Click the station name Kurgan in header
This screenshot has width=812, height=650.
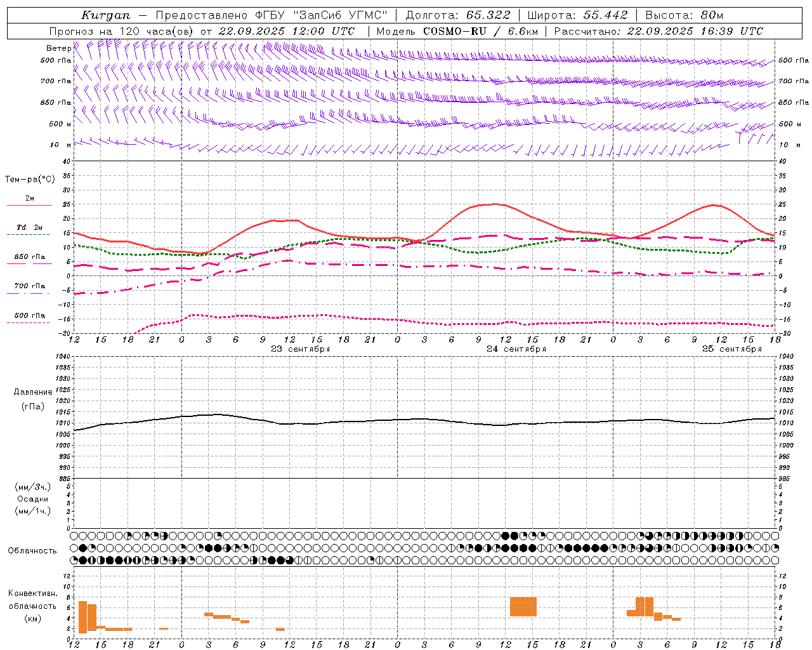click(x=105, y=15)
